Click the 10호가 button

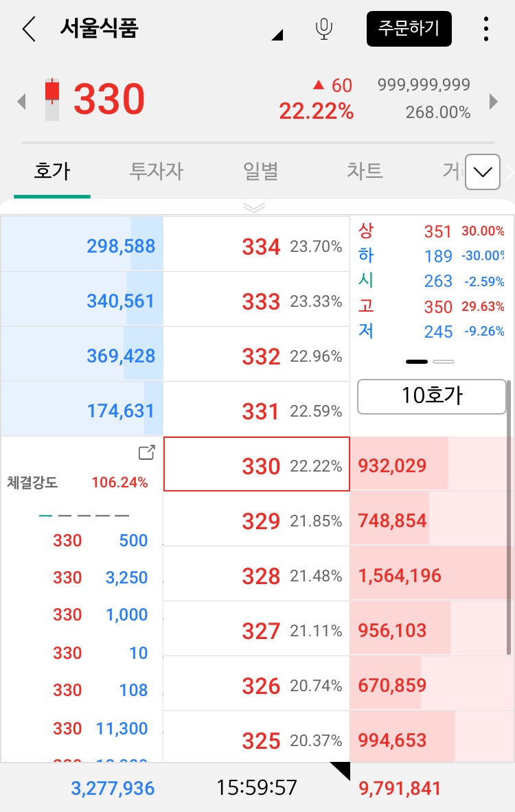click(x=431, y=397)
